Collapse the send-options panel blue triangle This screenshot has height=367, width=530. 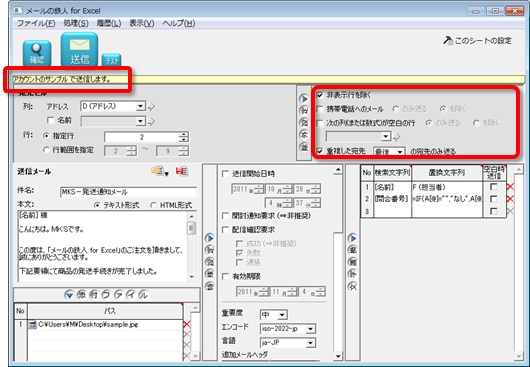pyautogui.click(x=210, y=238)
